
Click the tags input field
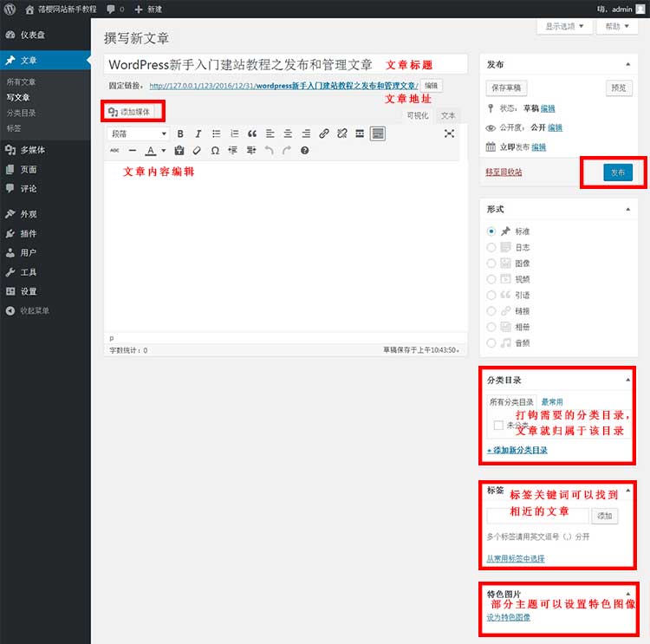pos(537,516)
